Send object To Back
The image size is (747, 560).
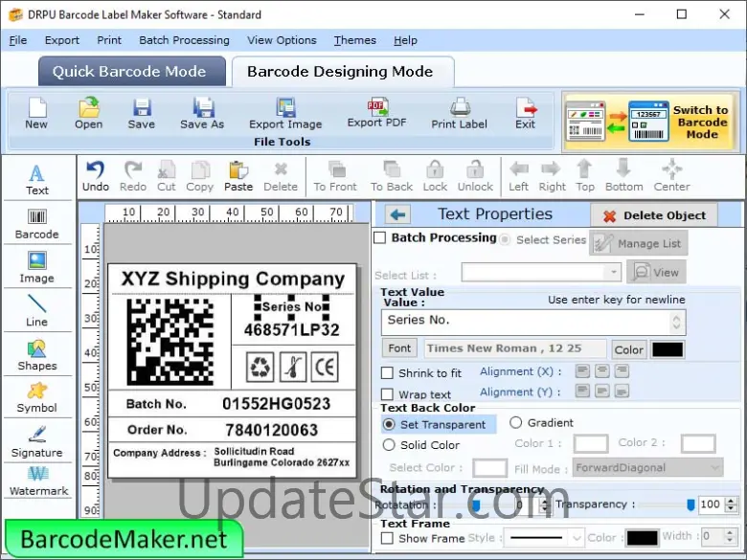(392, 176)
